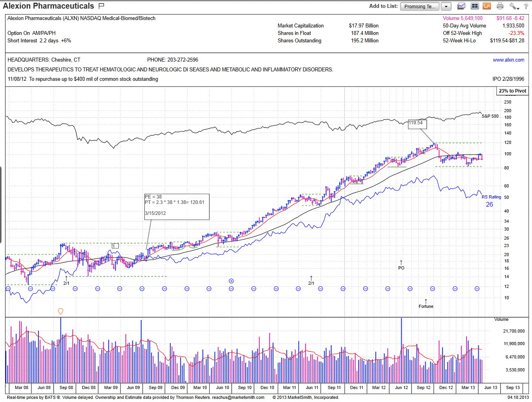Viewport: 532px width, 402px height.
Task: Open the Add to List dropdown arrow
Action: pos(446,6)
